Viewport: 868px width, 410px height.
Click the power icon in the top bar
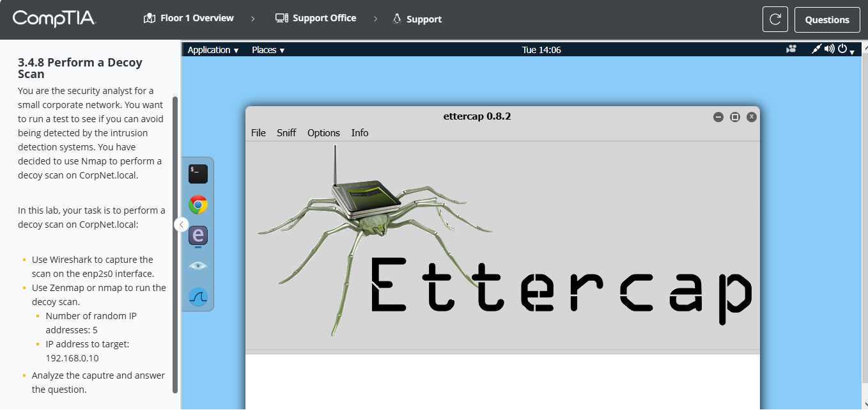(x=841, y=49)
